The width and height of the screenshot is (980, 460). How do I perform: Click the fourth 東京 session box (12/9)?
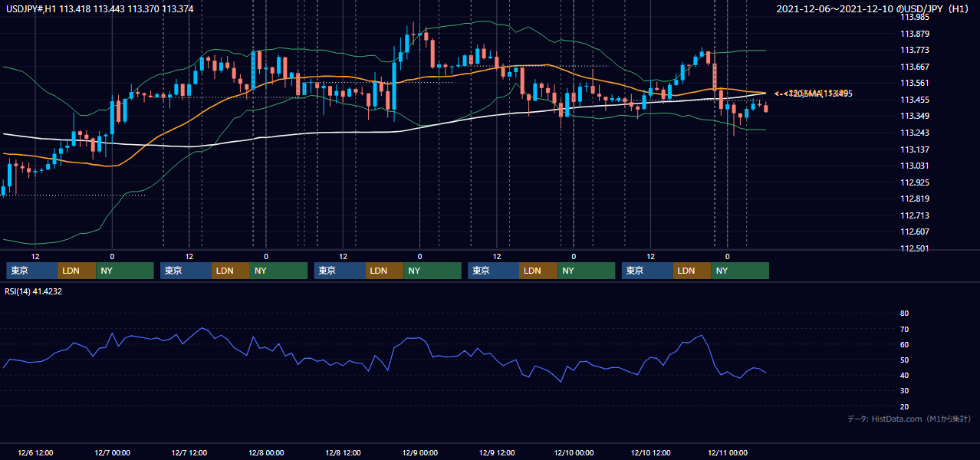493,271
